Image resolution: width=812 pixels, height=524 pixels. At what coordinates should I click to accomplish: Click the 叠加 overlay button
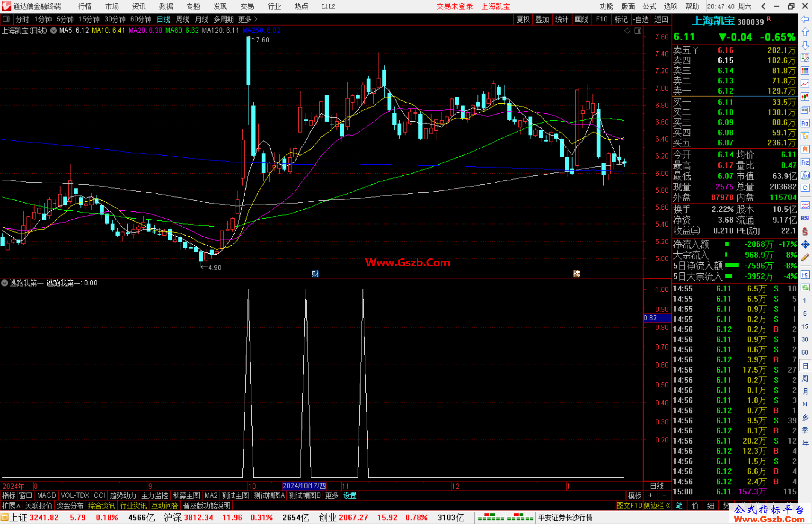(x=542, y=19)
